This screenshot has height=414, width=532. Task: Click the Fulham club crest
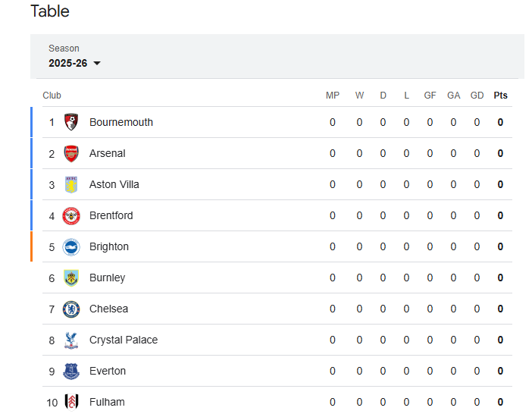tap(71, 403)
